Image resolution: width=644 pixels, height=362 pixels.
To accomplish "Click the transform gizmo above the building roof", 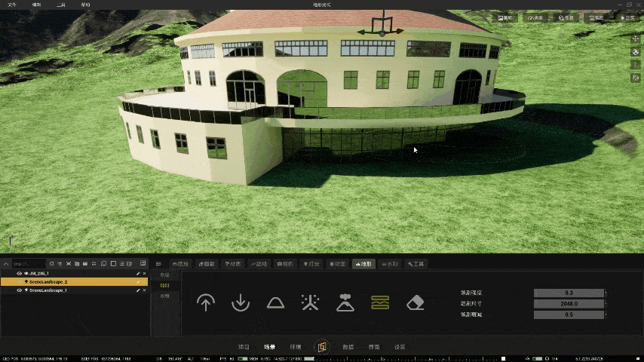I will (382, 26).
